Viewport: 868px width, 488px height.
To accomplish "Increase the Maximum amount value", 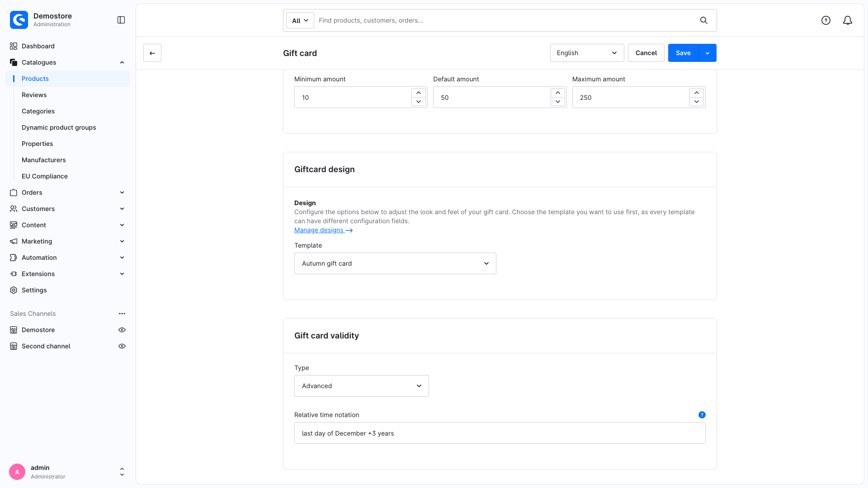I will pos(697,93).
